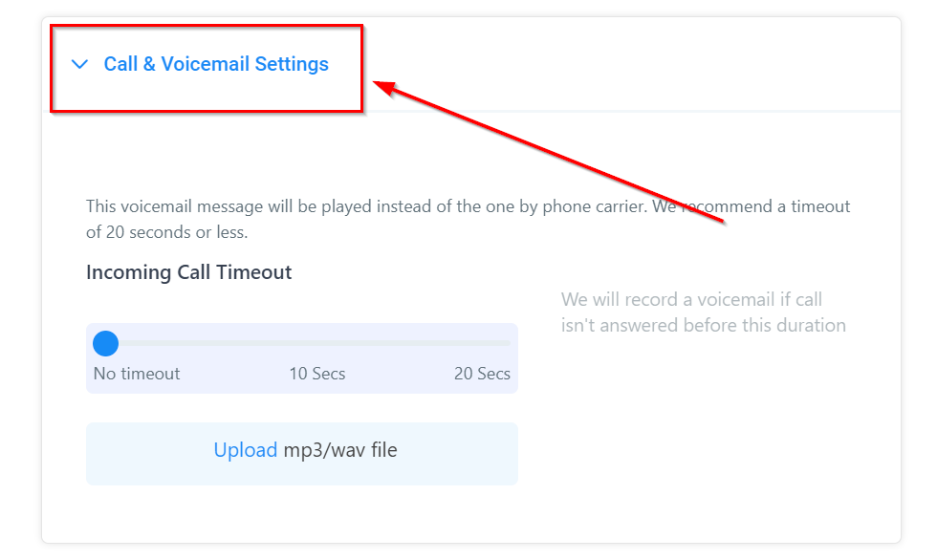Click the voicemail message description's first line
The height and width of the screenshot is (560, 937).
(468, 206)
